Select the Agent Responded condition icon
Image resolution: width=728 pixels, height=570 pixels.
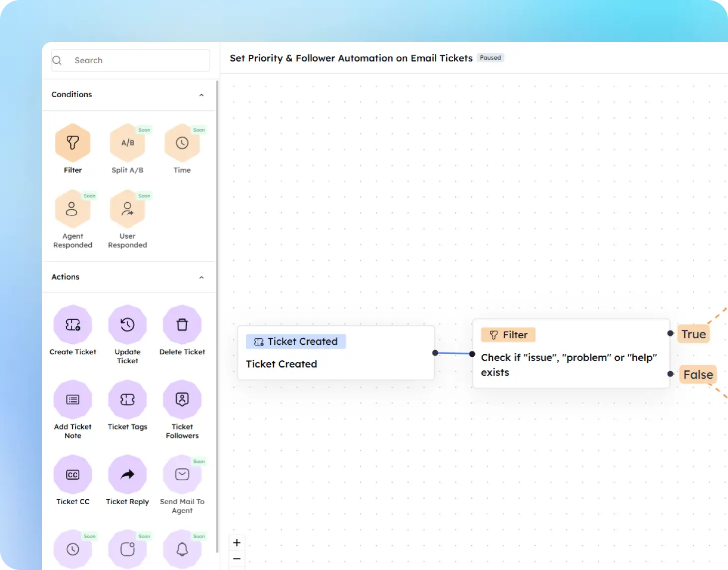pos(73,209)
